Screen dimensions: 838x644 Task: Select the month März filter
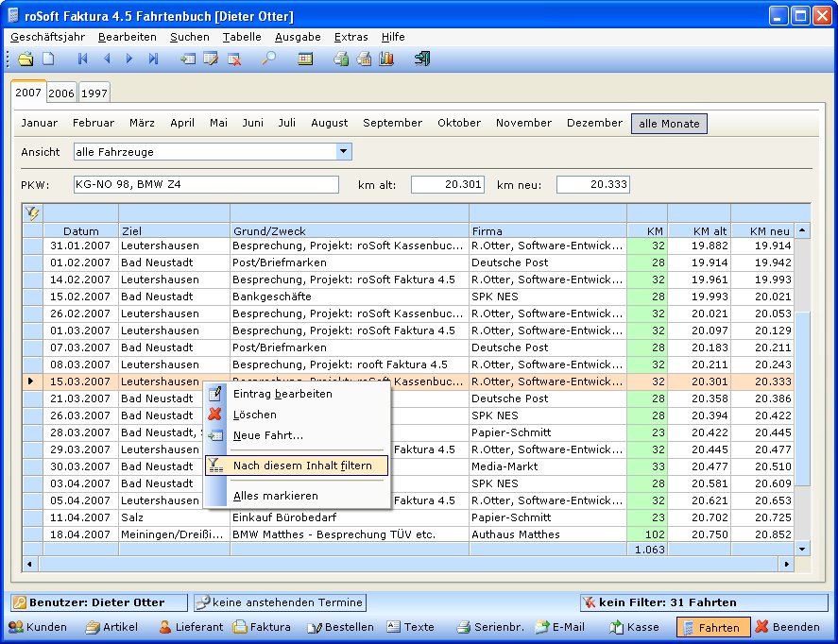point(142,124)
